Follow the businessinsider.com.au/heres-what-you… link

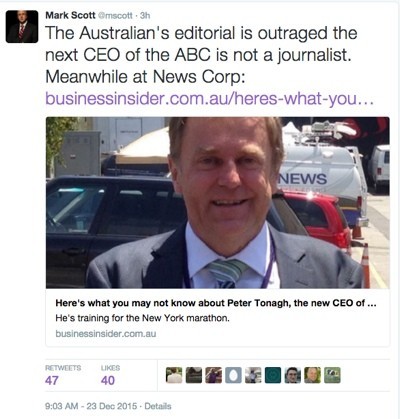[x=210, y=99]
